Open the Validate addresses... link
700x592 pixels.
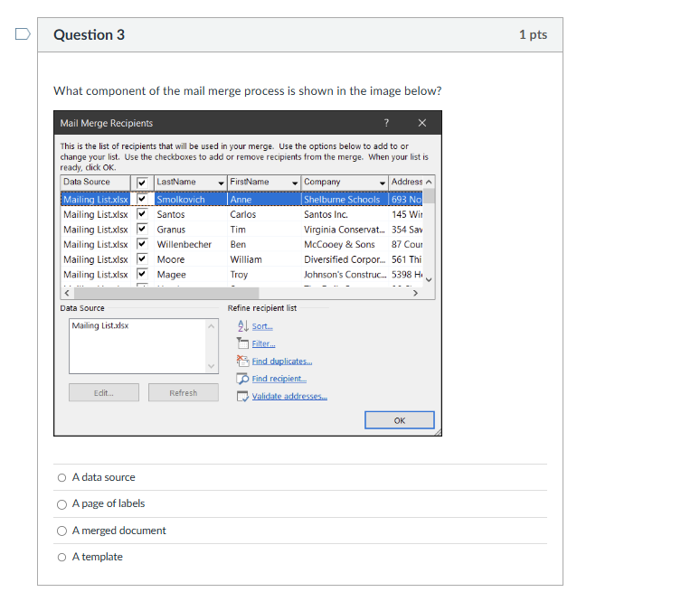coord(289,396)
